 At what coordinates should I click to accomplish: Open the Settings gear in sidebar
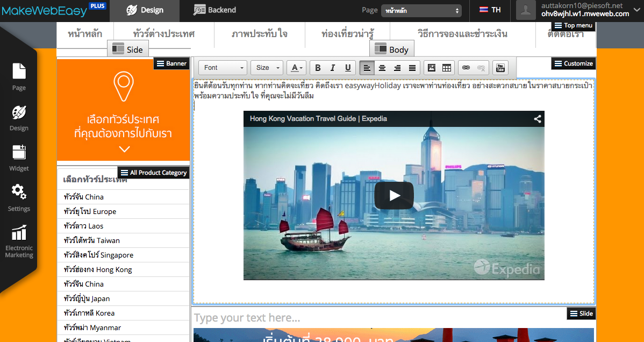pos(19,197)
